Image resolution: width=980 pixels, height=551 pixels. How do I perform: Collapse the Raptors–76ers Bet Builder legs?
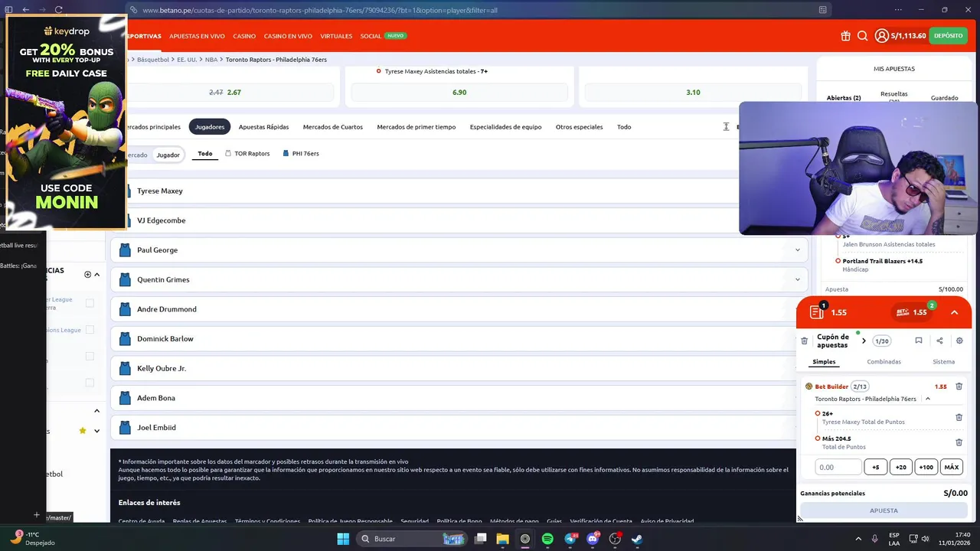click(928, 399)
